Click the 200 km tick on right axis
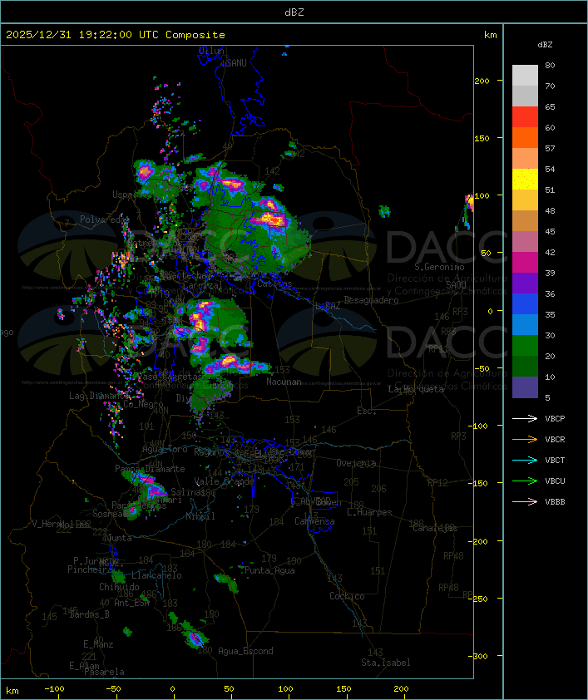The image size is (588, 700). [482, 81]
